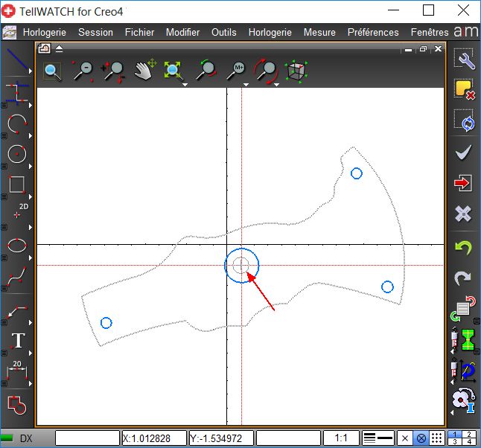Expand the rotate zoom tool dropdown arrow

coord(276,84)
